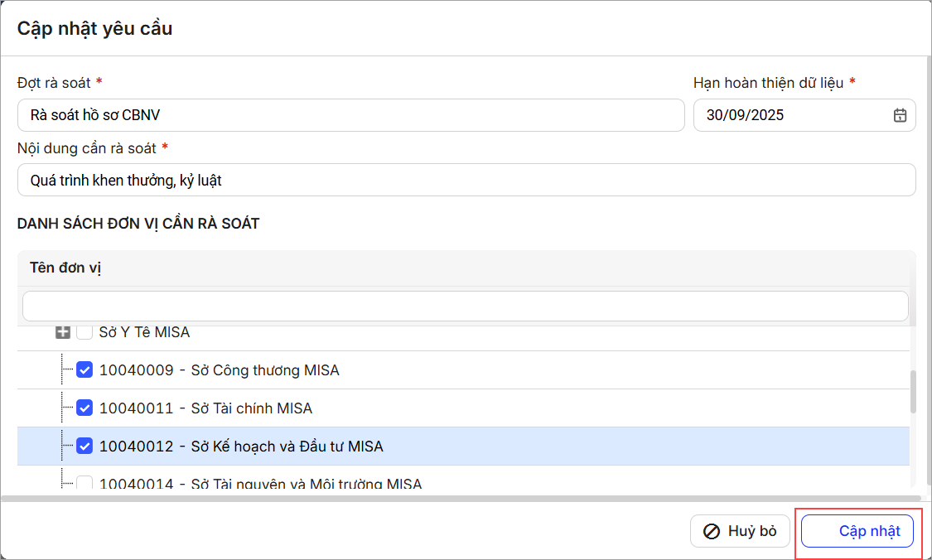Image resolution: width=932 pixels, height=560 pixels.
Task: Click the Tên đơn vị column header
Action: point(66,268)
